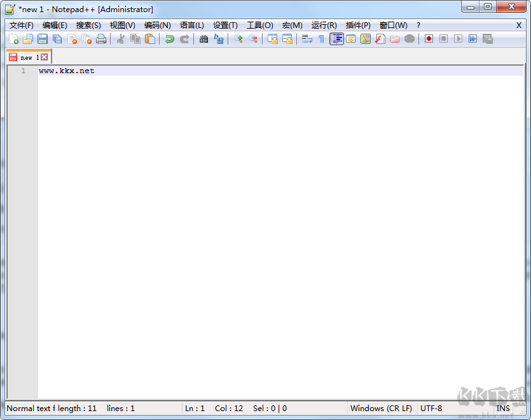Click the UTF-8 encoding in status bar
This screenshot has height=420, width=531.
(431, 408)
